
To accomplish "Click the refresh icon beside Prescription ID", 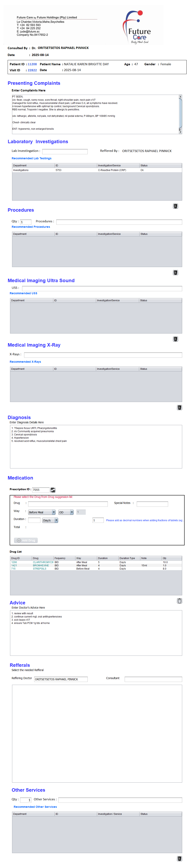I will (53, 490).
